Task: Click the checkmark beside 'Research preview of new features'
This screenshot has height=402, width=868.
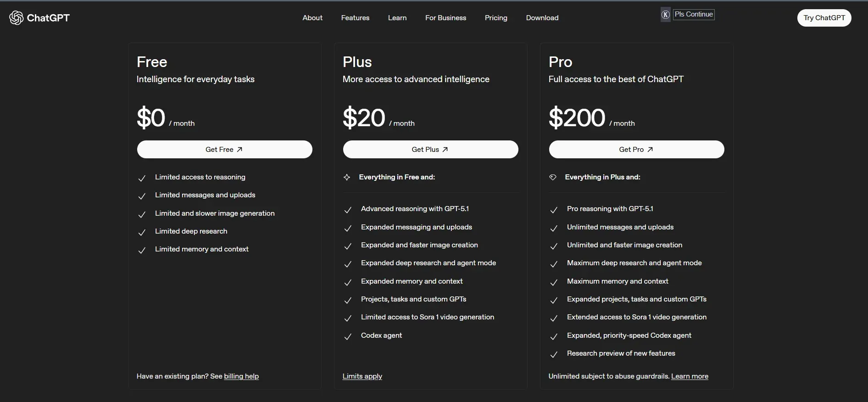Action: 553,355
